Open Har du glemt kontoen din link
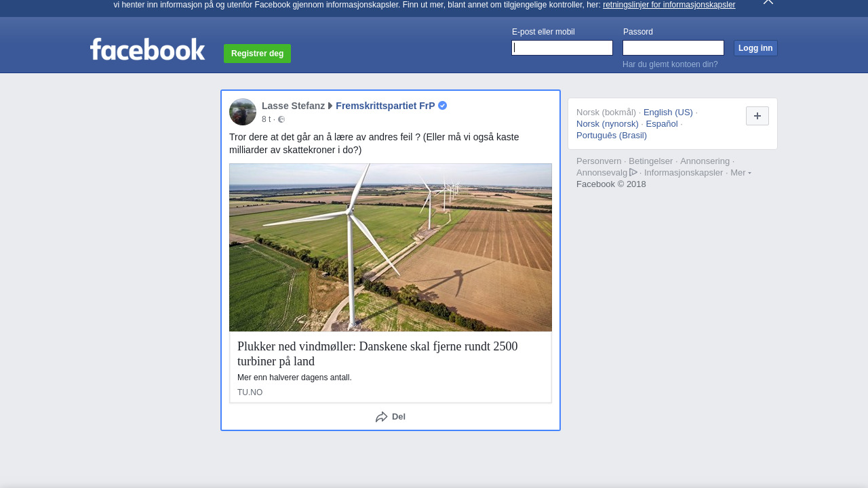This screenshot has height=488, width=868. click(670, 64)
